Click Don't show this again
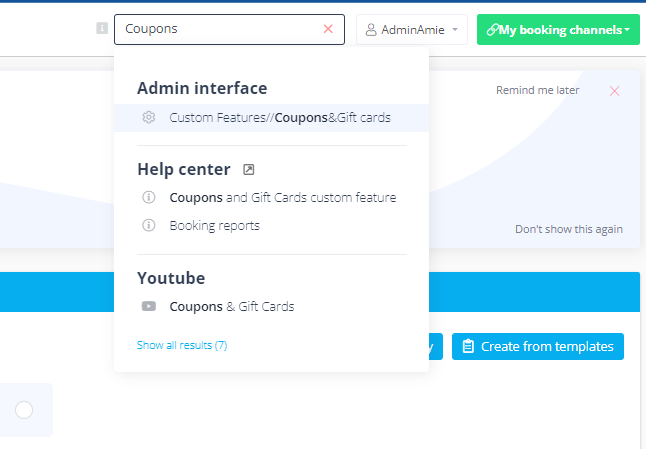 tap(569, 229)
